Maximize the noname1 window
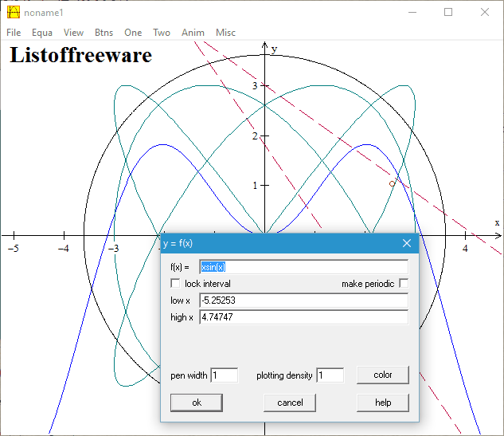The image size is (504, 436). click(448, 12)
